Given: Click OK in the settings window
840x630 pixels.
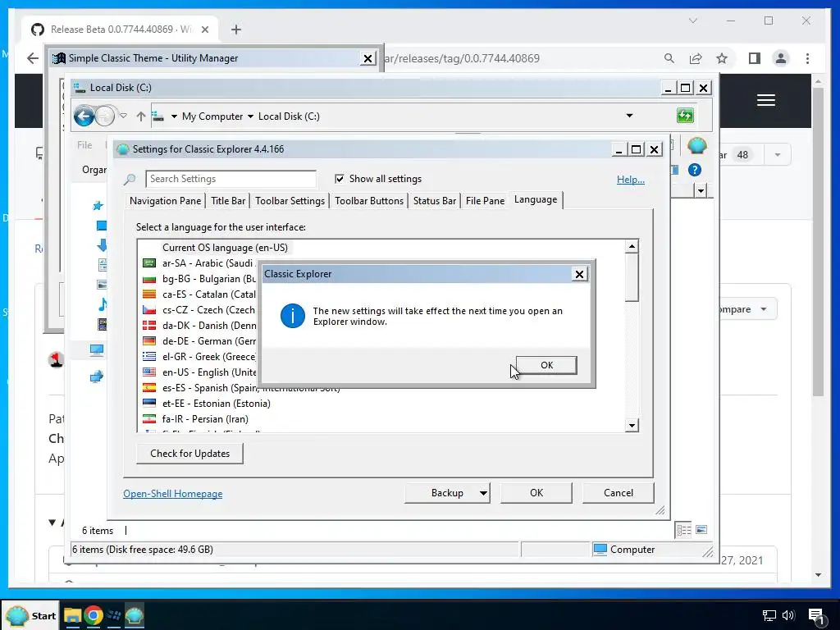Looking at the screenshot, I should (536, 493).
